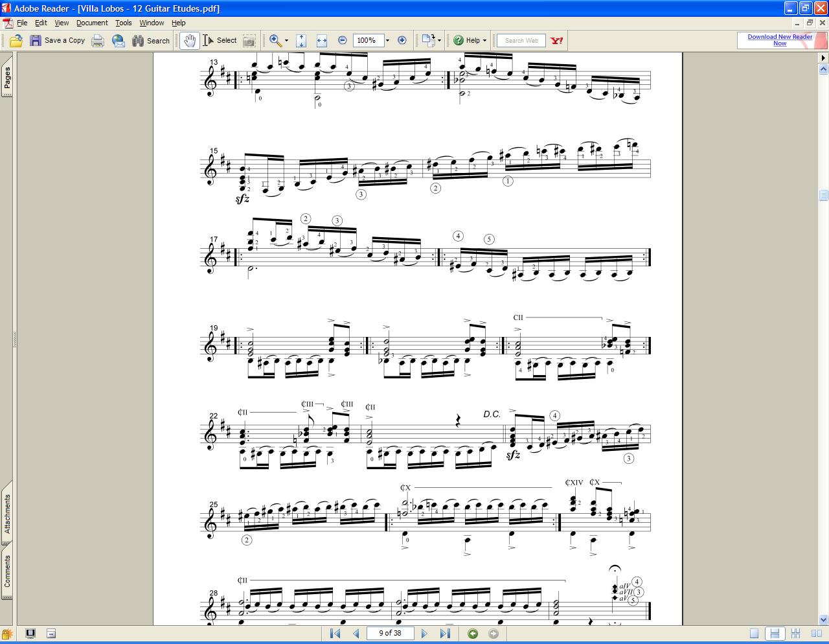Go to the next page
This screenshot has height=644, width=829.
pos(424,634)
